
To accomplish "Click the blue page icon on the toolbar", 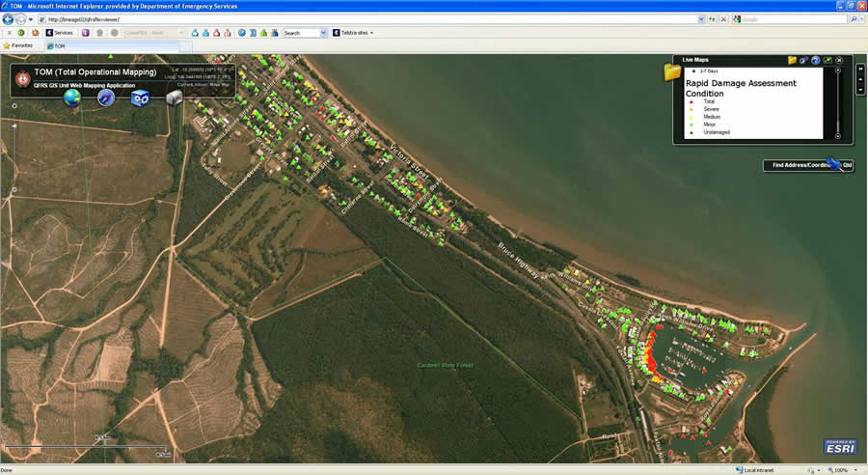I will [x=253, y=33].
